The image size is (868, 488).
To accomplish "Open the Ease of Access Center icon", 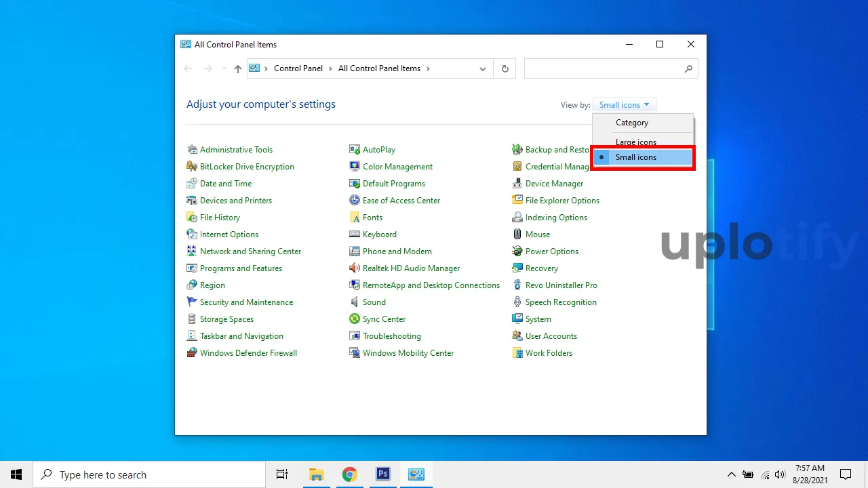I will (355, 201).
